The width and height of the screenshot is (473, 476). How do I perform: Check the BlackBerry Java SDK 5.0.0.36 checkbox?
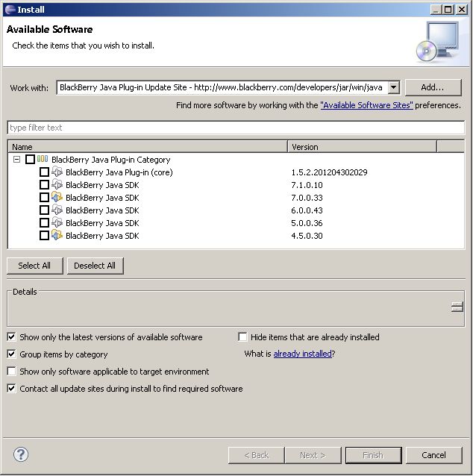click(44, 223)
